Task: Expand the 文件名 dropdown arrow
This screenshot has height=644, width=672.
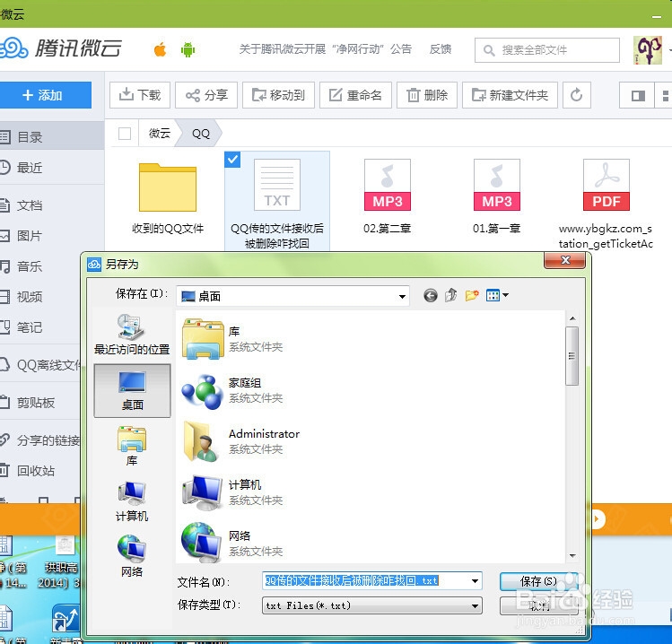Action: (475, 581)
